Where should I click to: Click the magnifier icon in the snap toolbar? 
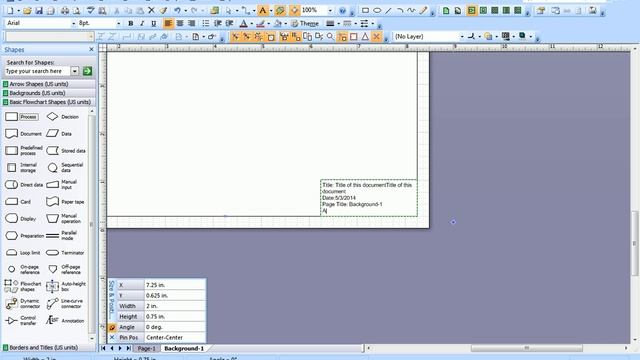click(x=330, y=37)
